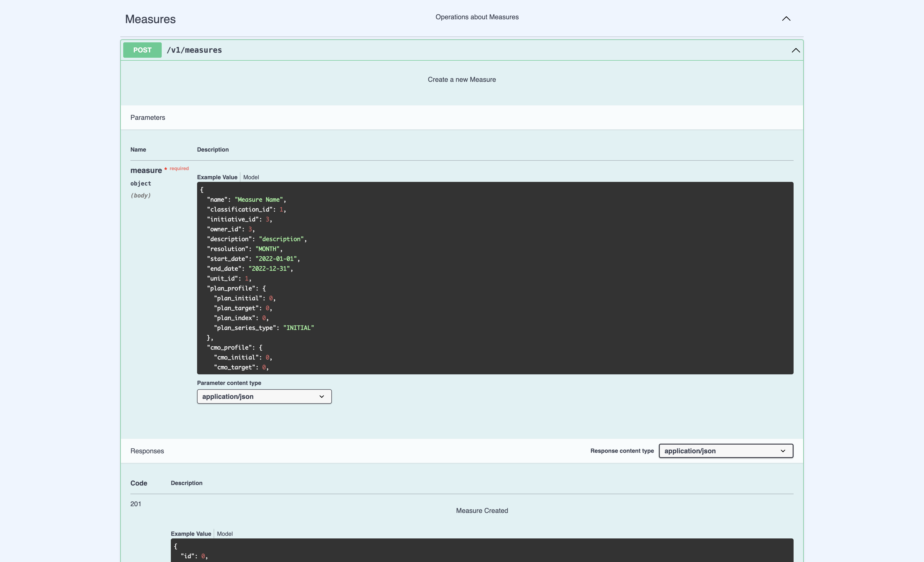Click the measure parameter name
924x562 pixels.
click(146, 170)
